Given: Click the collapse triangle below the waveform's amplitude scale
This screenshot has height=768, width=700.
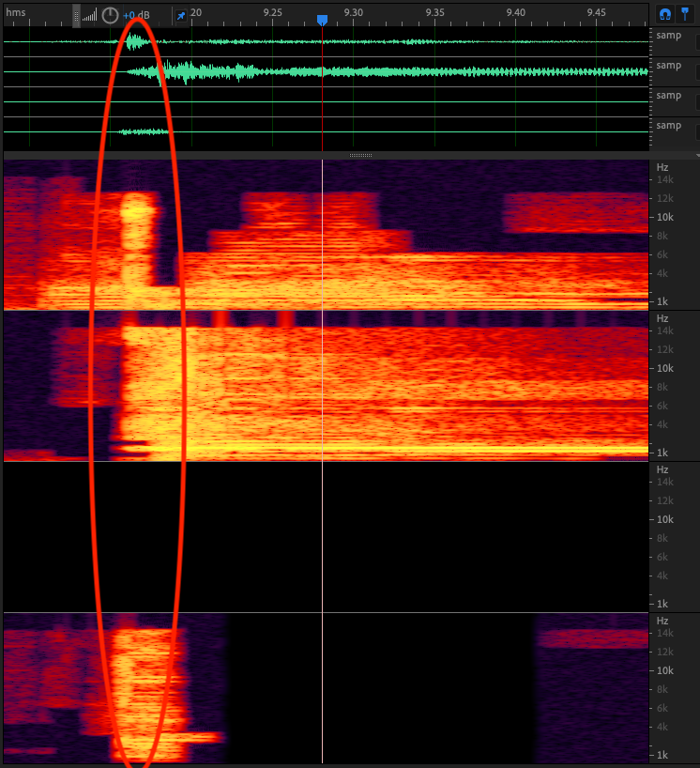Looking at the screenshot, I should (x=695, y=154).
